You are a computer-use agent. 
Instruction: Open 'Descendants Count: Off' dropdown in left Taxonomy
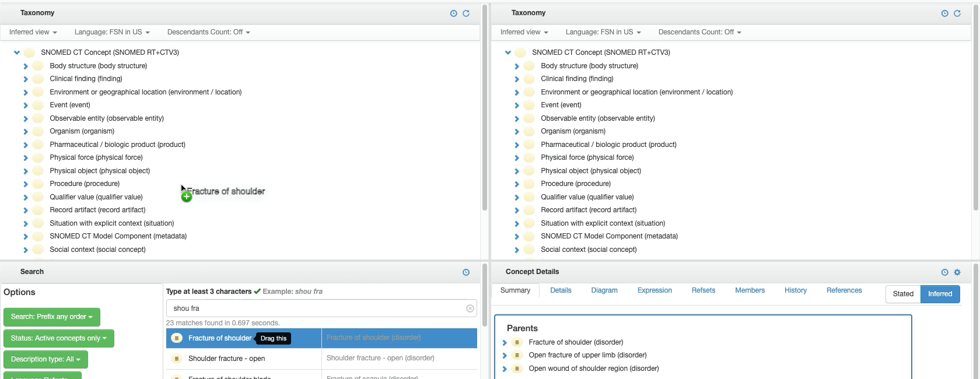click(x=209, y=32)
